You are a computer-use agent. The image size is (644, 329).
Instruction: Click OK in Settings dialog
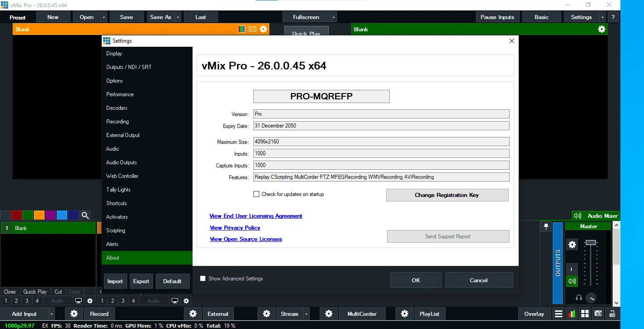(x=416, y=280)
